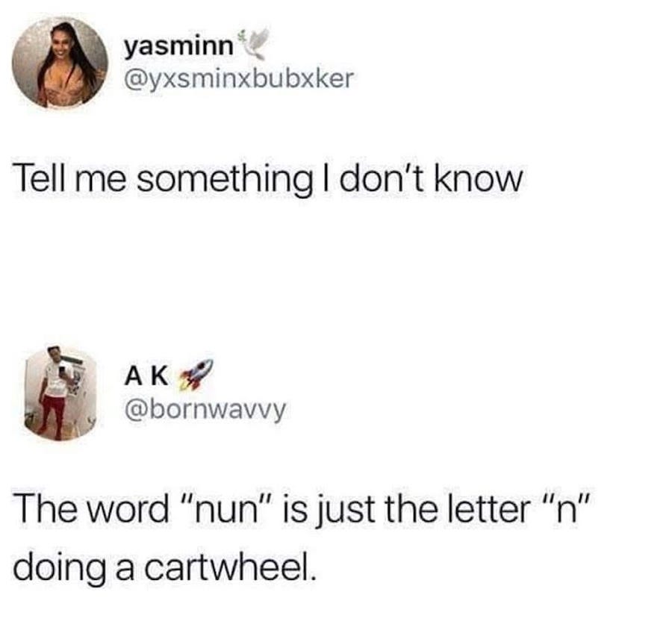Open yasminn's profile picture
The height and width of the screenshot is (633, 672).
click(60, 62)
